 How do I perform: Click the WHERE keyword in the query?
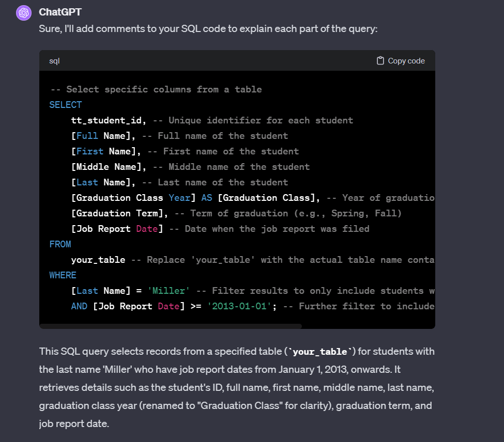pos(63,275)
